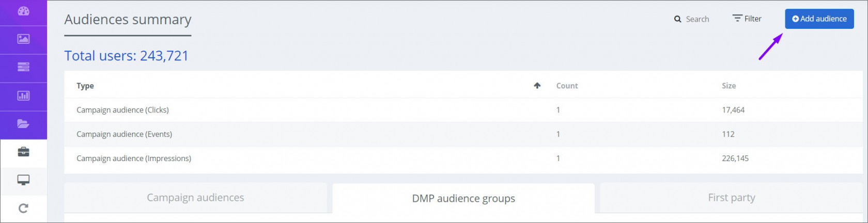The image size is (868, 223).
Task: Click the Search magnifier icon
Action: [677, 19]
